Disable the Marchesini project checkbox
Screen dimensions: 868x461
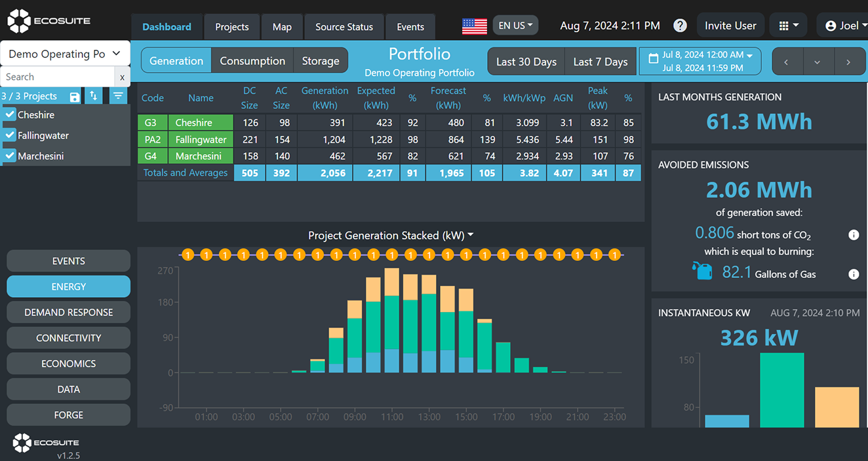click(x=9, y=155)
